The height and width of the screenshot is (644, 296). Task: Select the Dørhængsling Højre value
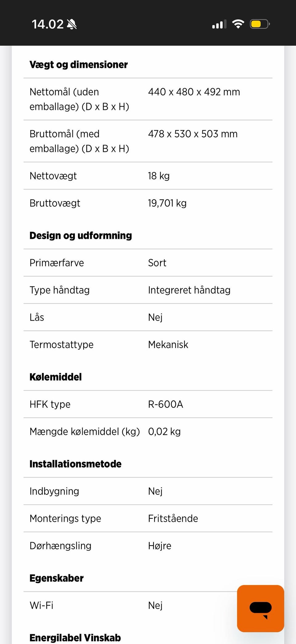click(x=160, y=546)
